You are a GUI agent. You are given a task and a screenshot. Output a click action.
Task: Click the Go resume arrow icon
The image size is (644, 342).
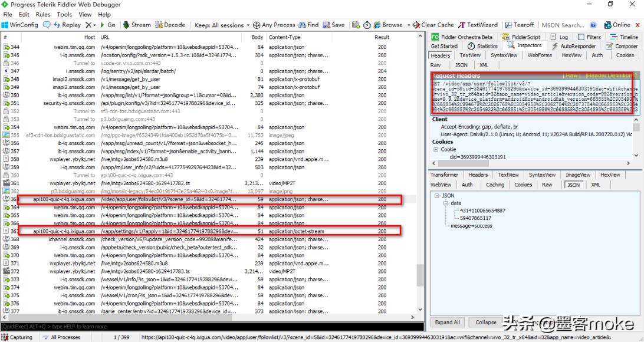pyautogui.click(x=103, y=25)
